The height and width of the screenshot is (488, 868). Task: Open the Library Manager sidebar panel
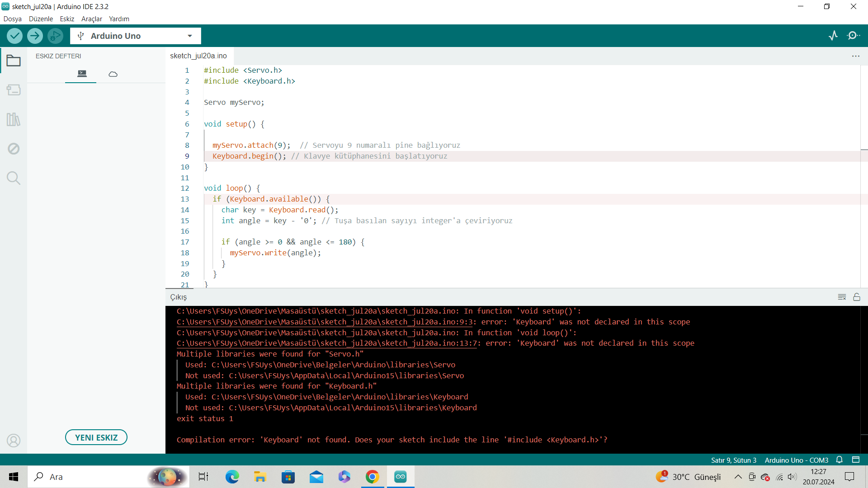tap(14, 119)
